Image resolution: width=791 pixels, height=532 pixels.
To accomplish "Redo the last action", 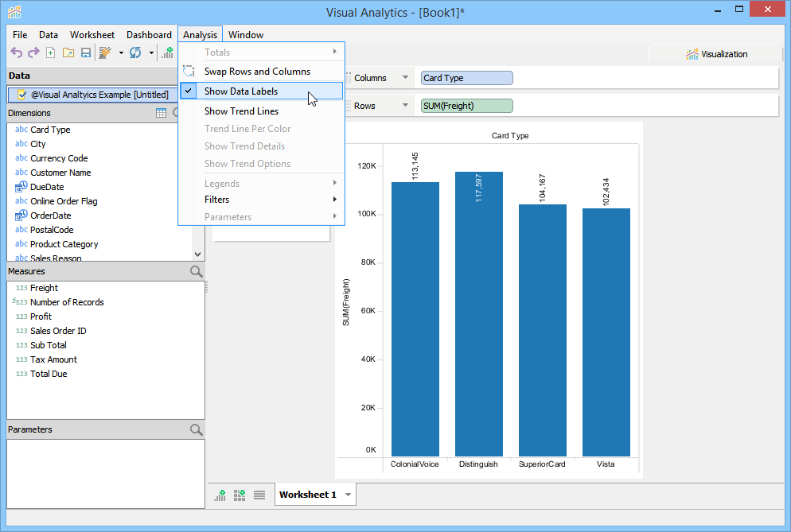I will (33, 52).
